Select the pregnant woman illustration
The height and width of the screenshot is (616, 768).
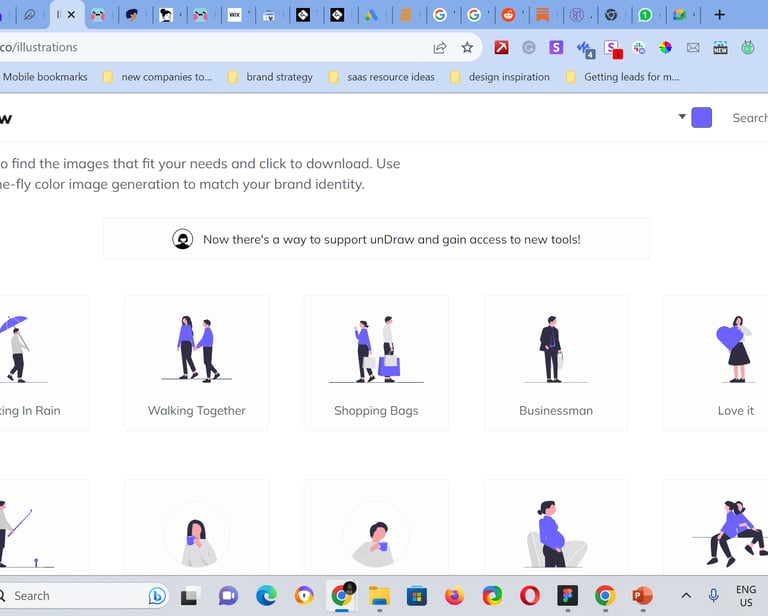click(x=555, y=527)
